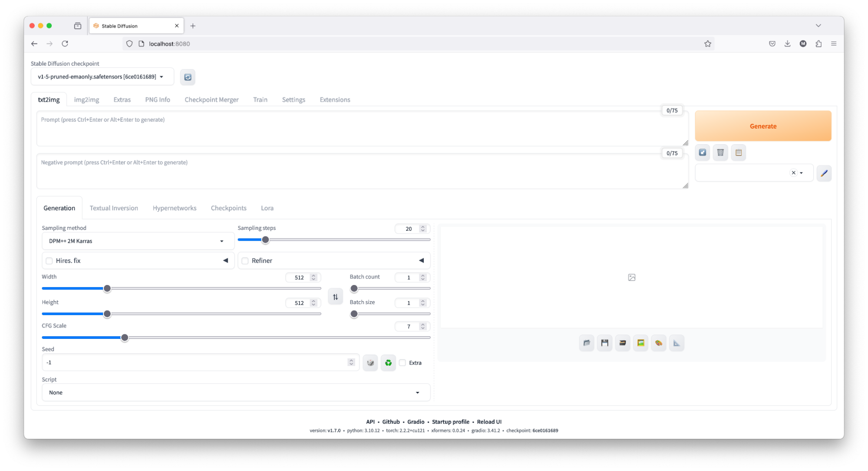Click into the Prompt text area
Image resolution: width=868 pixels, height=471 pixels.
[x=363, y=129]
